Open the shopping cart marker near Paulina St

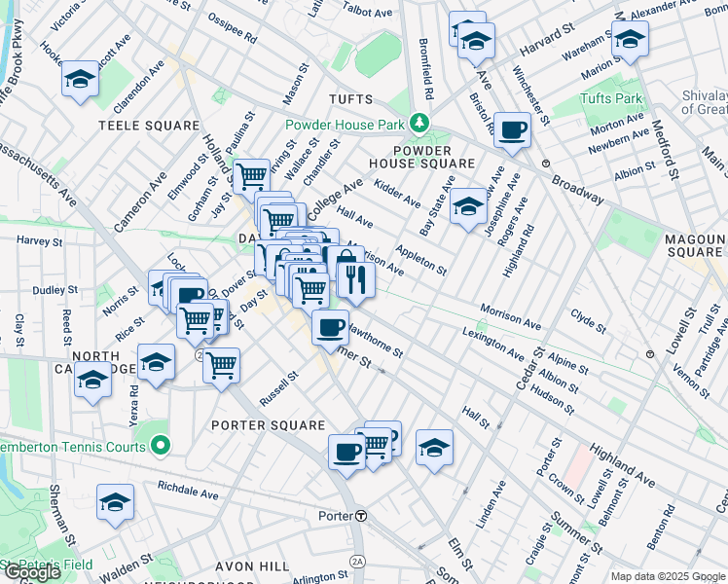coord(252,181)
